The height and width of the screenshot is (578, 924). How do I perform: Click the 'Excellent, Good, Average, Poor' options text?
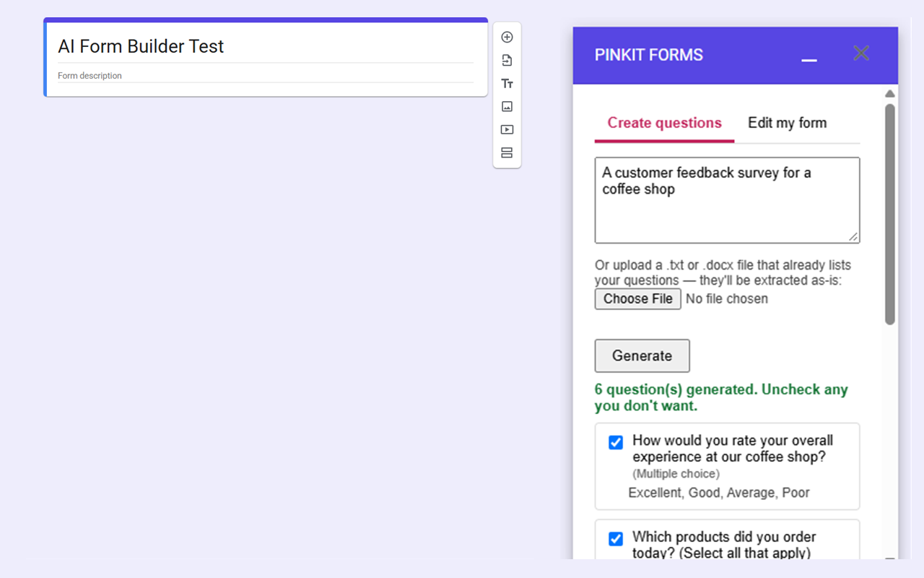[719, 493]
